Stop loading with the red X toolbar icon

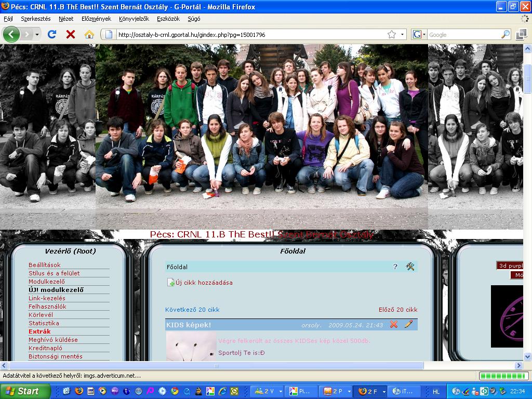[71, 34]
